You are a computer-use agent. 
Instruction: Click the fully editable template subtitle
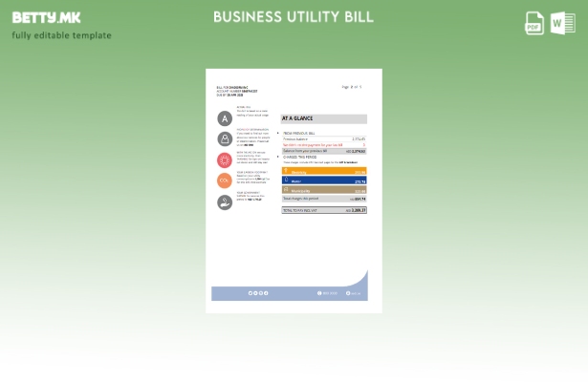click(x=61, y=35)
